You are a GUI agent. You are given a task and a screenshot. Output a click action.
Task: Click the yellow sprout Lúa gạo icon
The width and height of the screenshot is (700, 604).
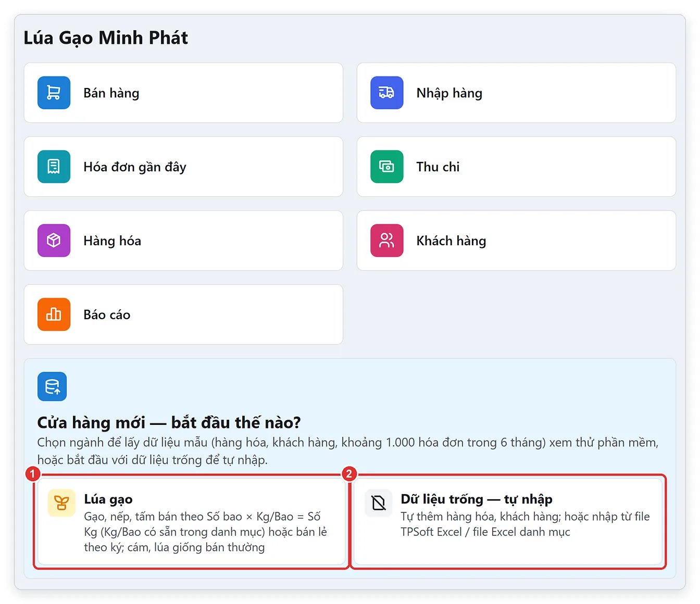[61, 503]
